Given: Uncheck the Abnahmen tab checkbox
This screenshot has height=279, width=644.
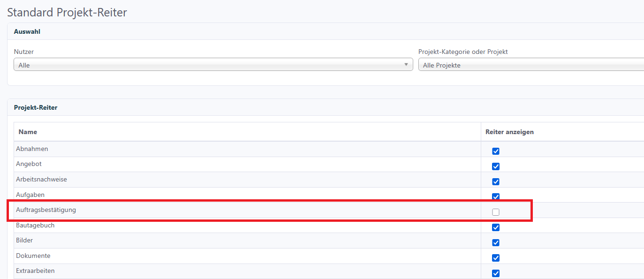Looking at the screenshot, I should point(496,151).
